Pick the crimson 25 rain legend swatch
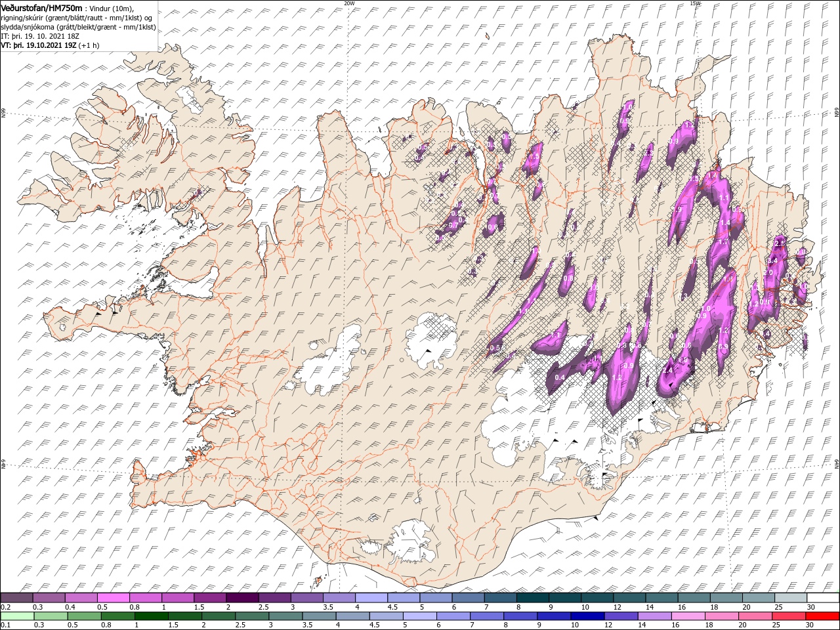The image size is (840, 630). pyautogui.click(x=789, y=616)
